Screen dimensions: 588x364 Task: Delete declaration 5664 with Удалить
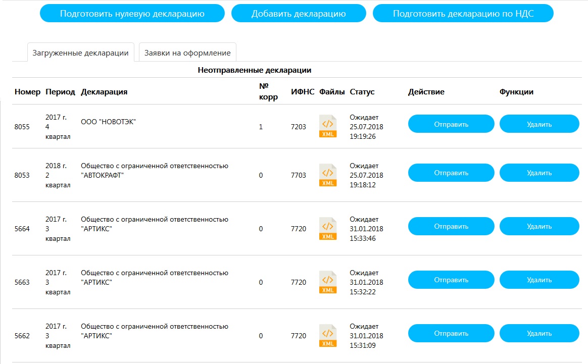tap(539, 226)
